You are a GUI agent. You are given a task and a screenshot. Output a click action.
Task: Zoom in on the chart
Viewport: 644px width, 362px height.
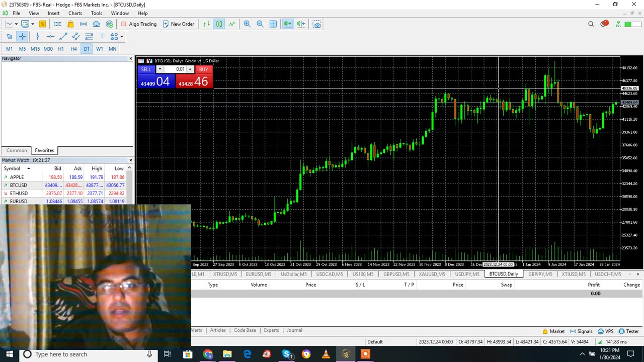[x=247, y=24]
